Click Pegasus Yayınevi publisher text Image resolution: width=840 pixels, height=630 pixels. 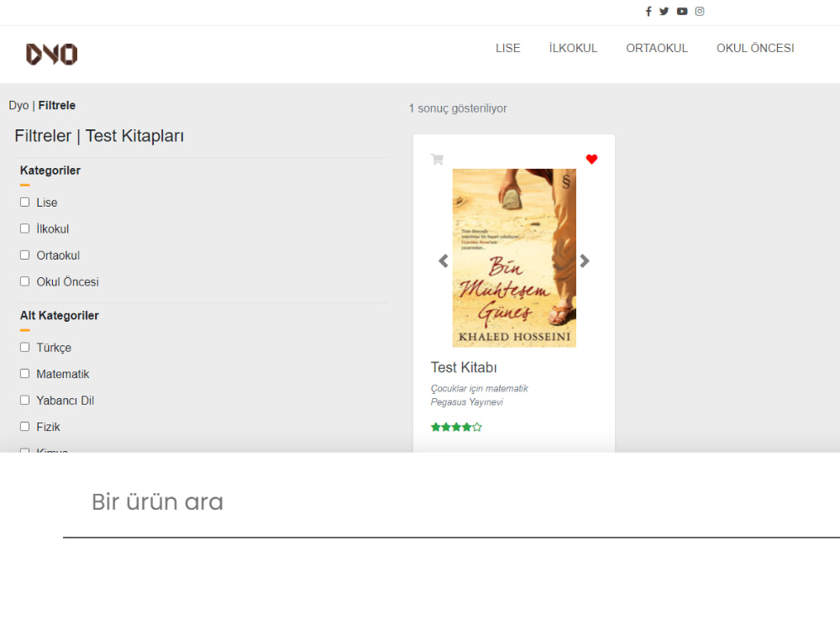[466, 402]
